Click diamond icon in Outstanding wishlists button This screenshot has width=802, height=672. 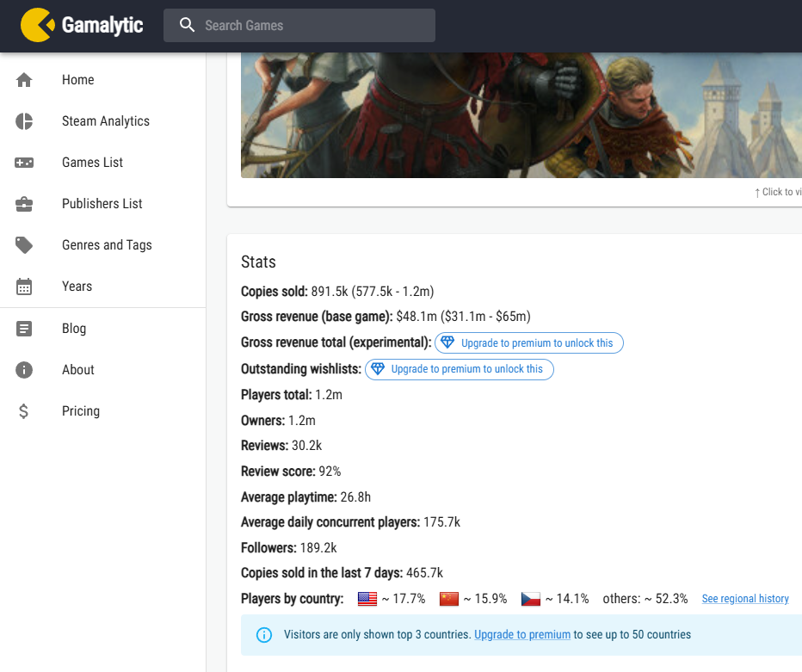[378, 369]
